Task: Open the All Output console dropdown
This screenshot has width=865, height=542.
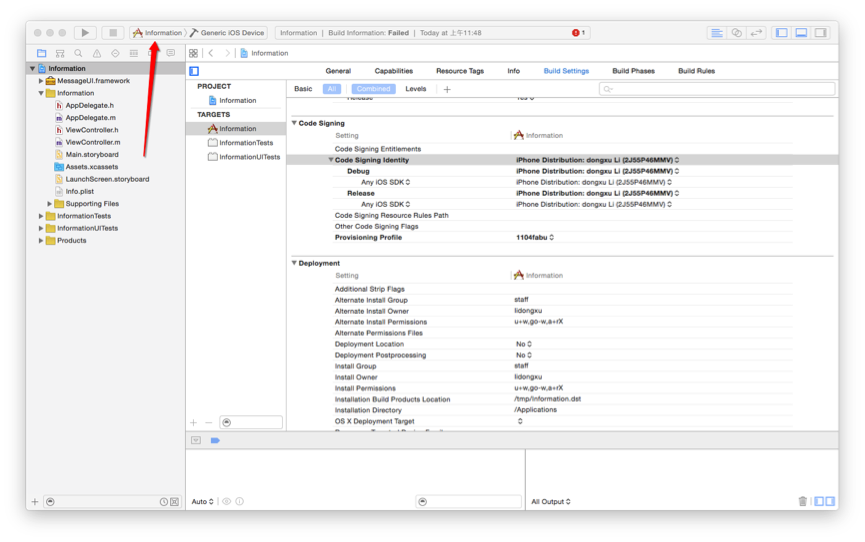Action: (x=551, y=501)
